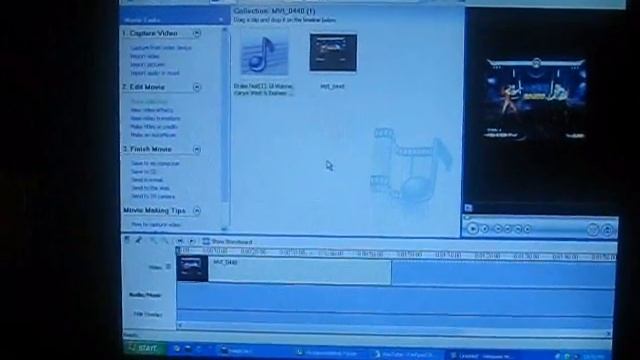Click Make titles or credits
The height and width of the screenshot is (360, 640).
(x=154, y=127)
